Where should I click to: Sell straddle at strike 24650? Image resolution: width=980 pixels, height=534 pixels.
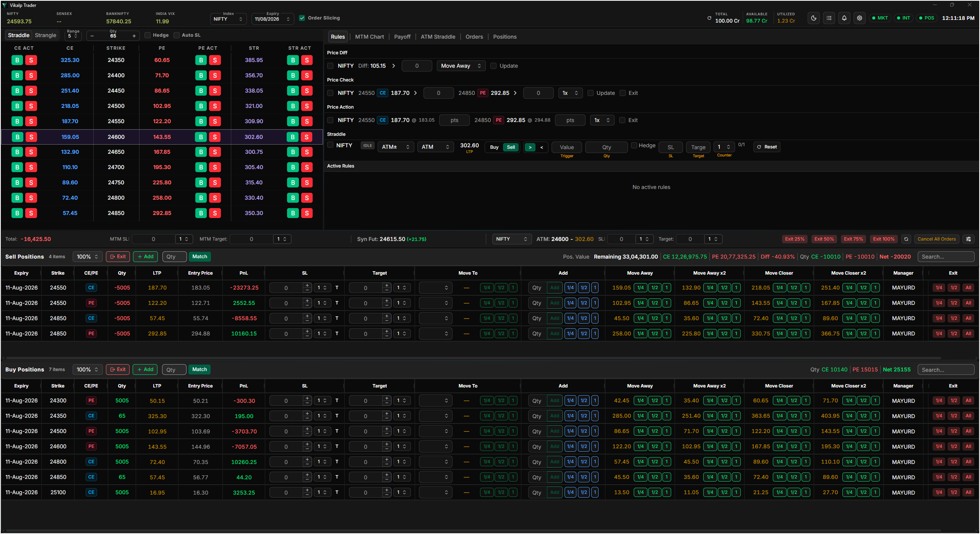(307, 152)
